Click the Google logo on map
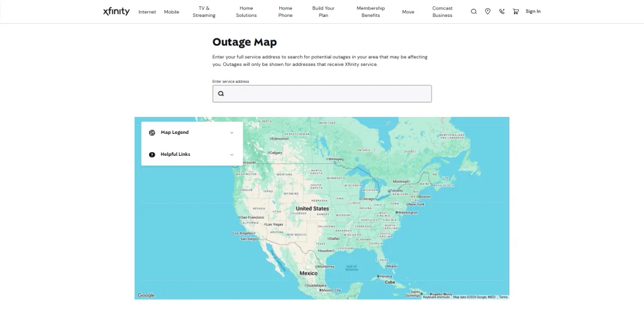Screen dimensions: 644x313 coord(146,295)
